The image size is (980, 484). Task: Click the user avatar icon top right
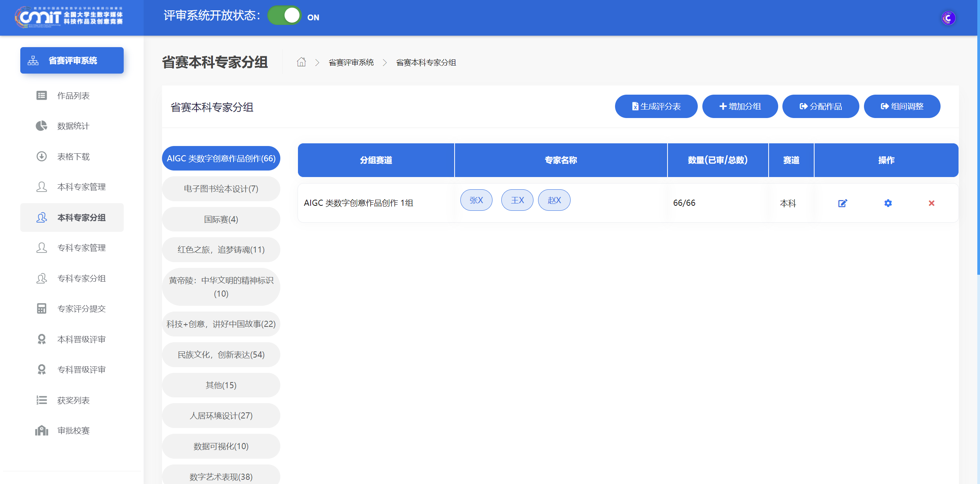[948, 18]
